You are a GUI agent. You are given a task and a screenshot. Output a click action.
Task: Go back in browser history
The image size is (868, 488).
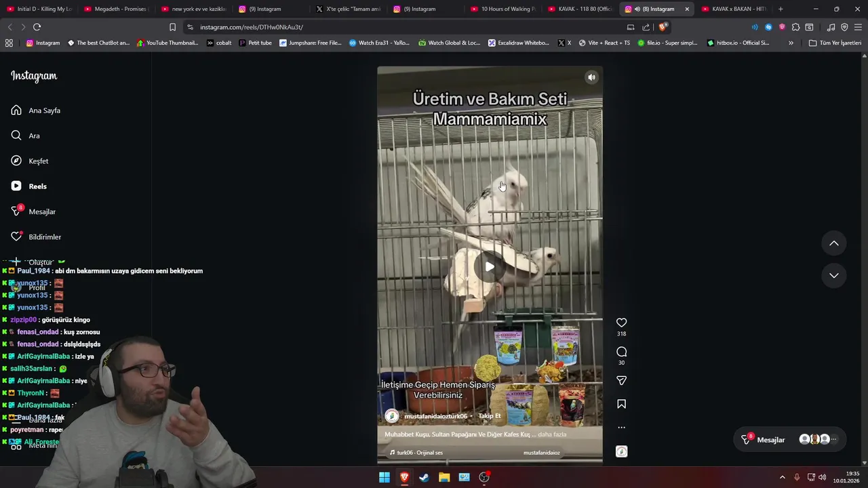9,27
